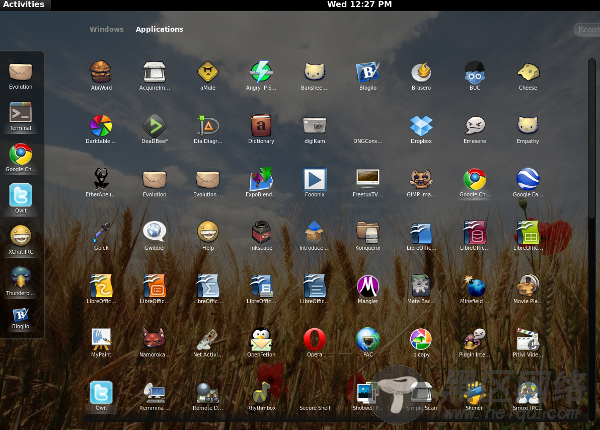Launch Remmina remote desktop client

[x=154, y=396]
